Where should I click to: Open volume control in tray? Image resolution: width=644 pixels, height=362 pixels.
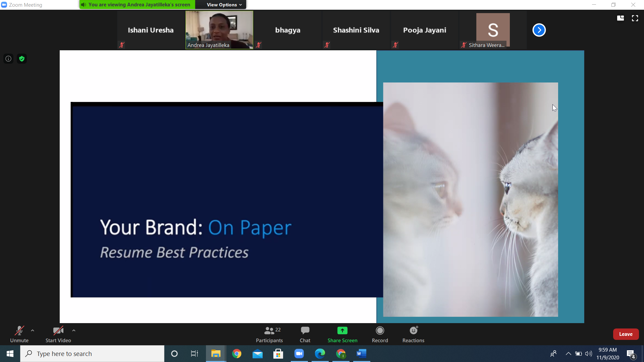tap(589, 354)
